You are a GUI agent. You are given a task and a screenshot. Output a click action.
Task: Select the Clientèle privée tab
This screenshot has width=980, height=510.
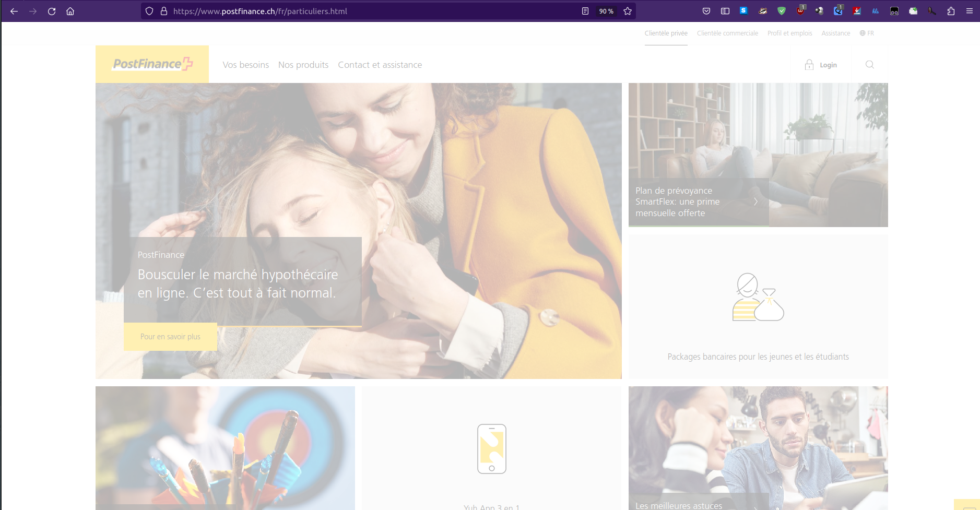click(666, 33)
